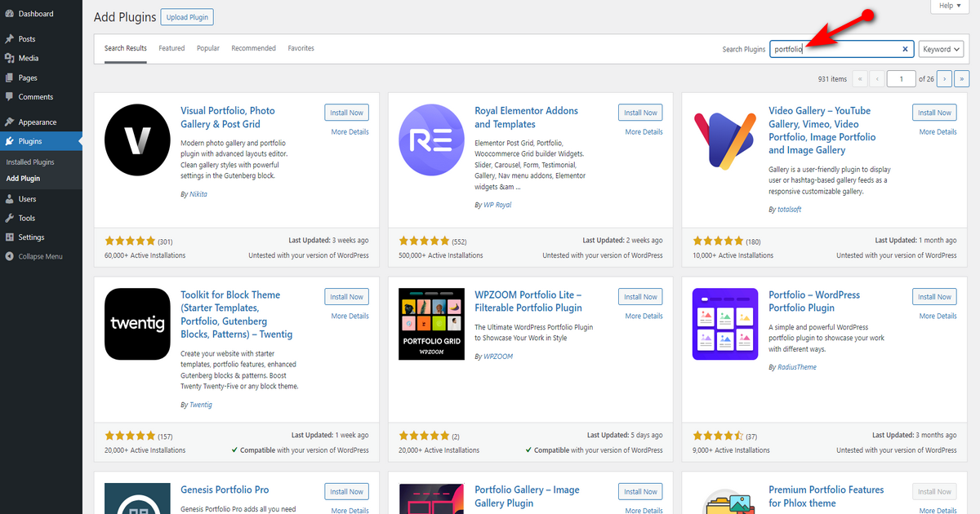This screenshot has width=980, height=514.
Task: Open author link Nikita
Action: point(198,195)
